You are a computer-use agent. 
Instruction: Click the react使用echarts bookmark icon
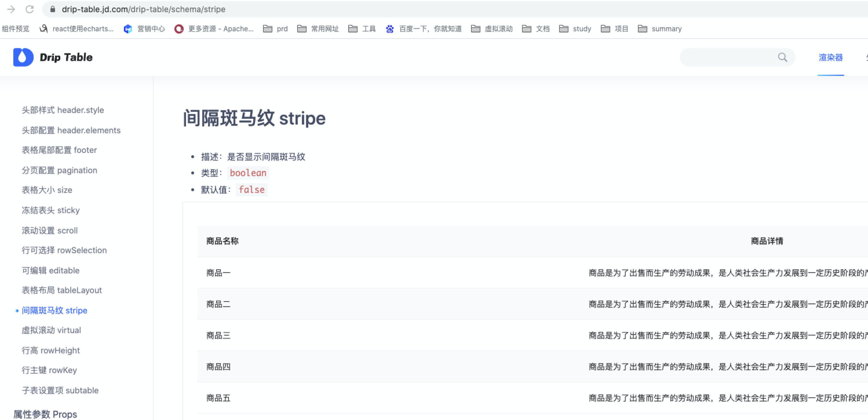click(42, 29)
